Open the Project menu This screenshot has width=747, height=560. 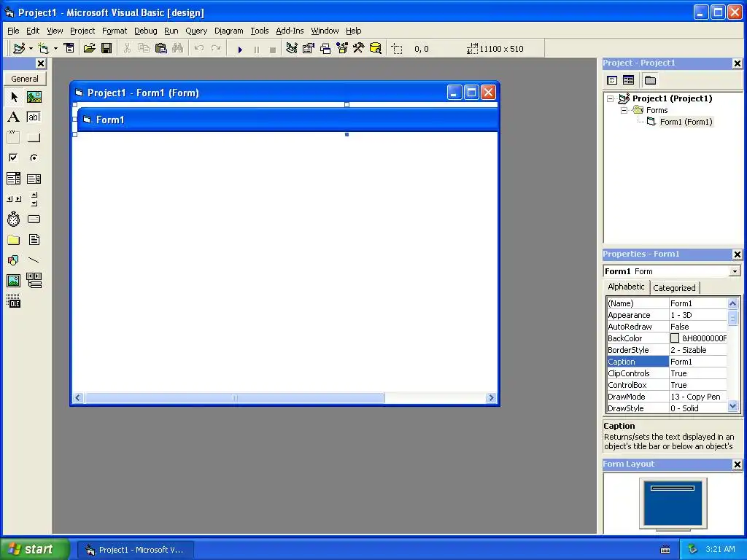pyautogui.click(x=82, y=31)
